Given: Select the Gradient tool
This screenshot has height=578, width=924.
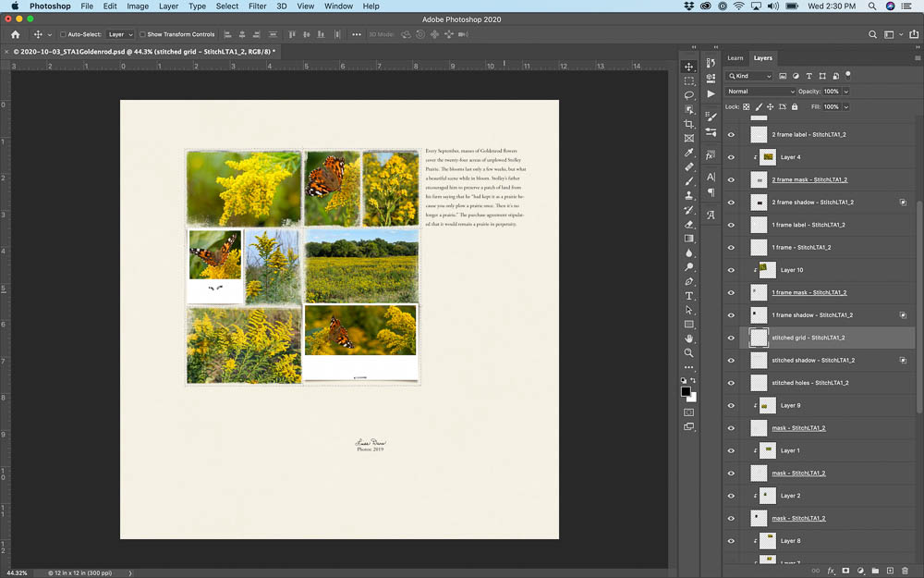Looking at the screenshot, I should coord(688,239).
